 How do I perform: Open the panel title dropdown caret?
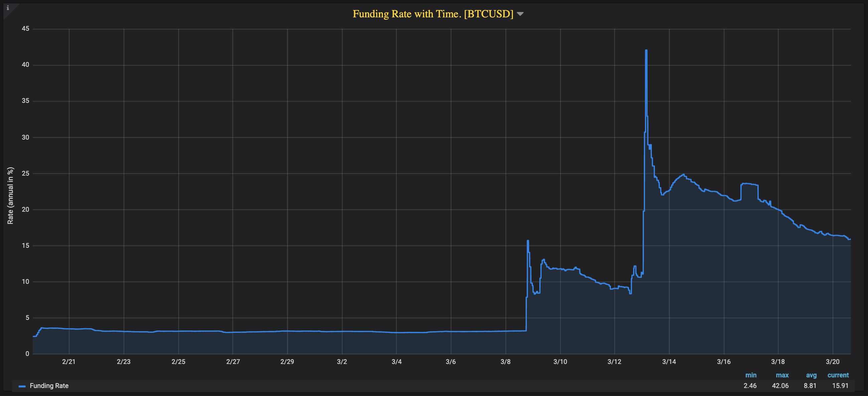click(x=520, y=14)
